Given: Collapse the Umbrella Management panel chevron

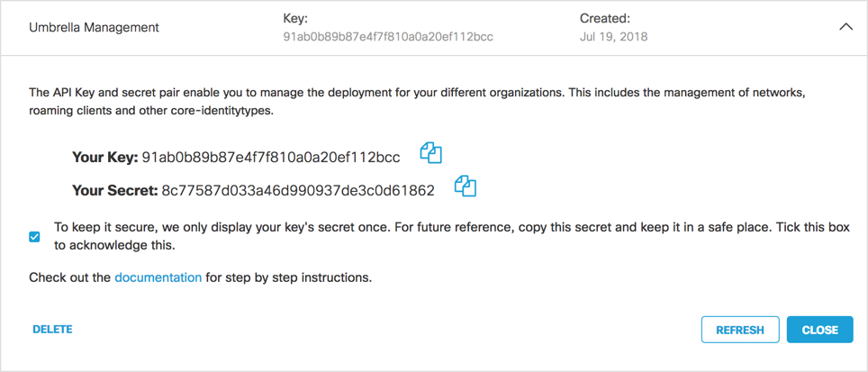Looking at the screenshot, I should tap(845, 27).
